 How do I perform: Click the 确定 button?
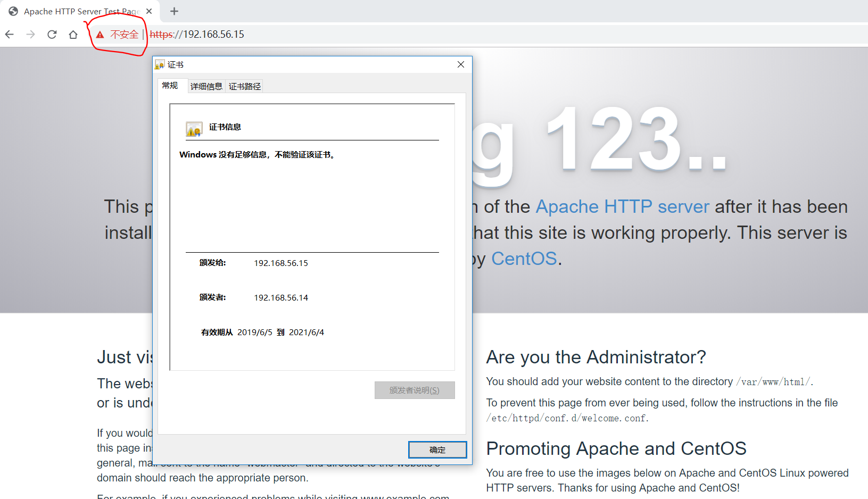pos(437,450)
